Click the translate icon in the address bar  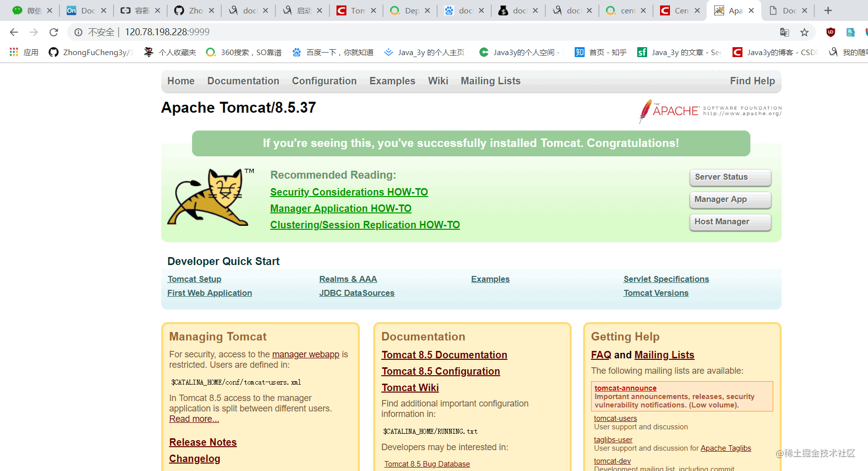[x=784, y=32]
